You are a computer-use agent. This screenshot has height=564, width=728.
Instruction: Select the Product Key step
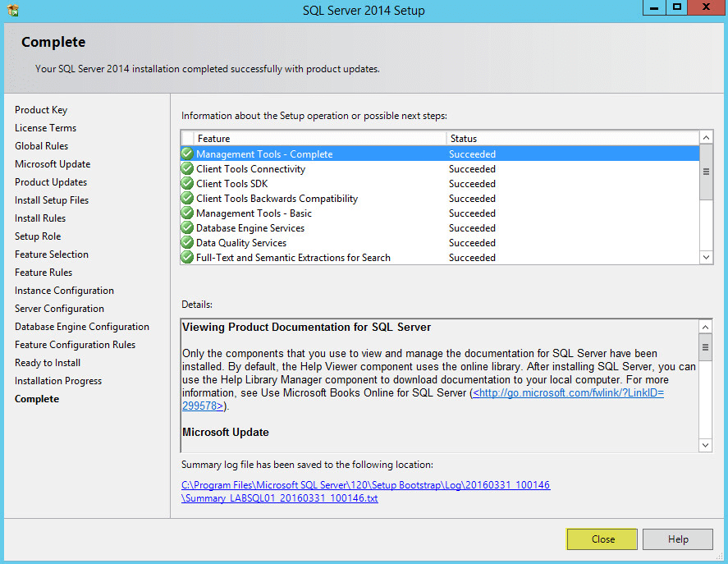41,110
